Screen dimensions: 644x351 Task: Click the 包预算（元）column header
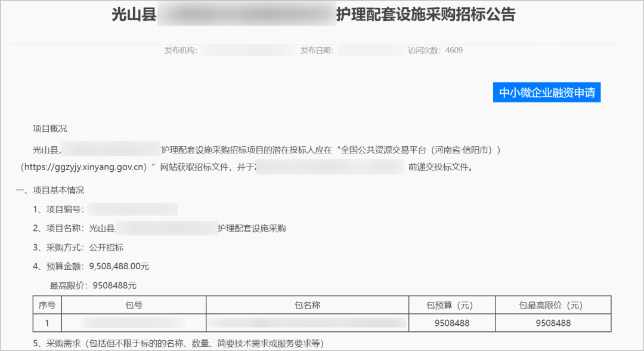(x=452, y=304)
